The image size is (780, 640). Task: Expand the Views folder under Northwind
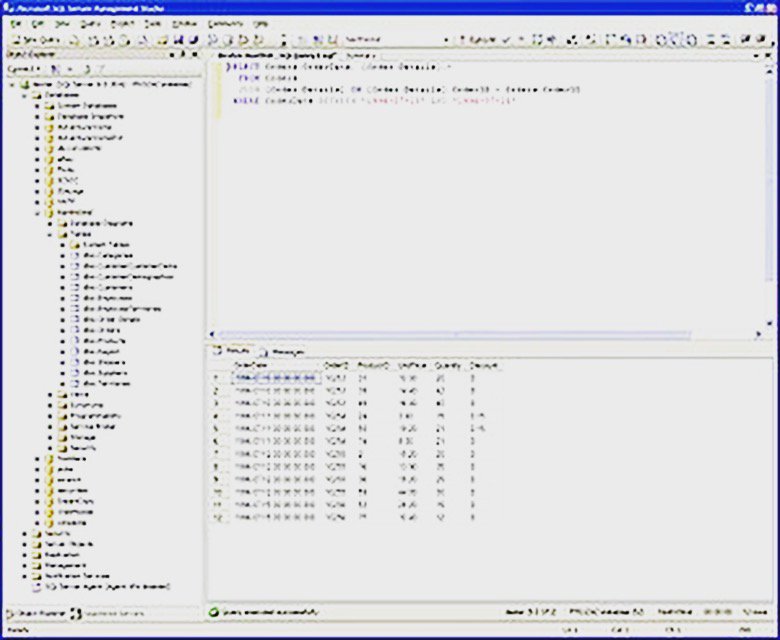click(50, 394)
